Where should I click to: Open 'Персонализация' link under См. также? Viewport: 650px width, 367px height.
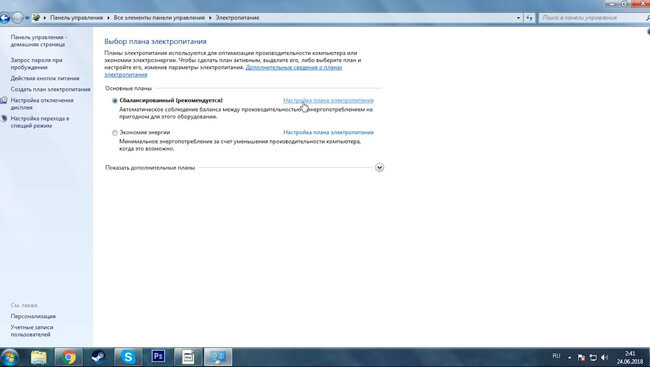pyautogui.click(x=33, y=316)
